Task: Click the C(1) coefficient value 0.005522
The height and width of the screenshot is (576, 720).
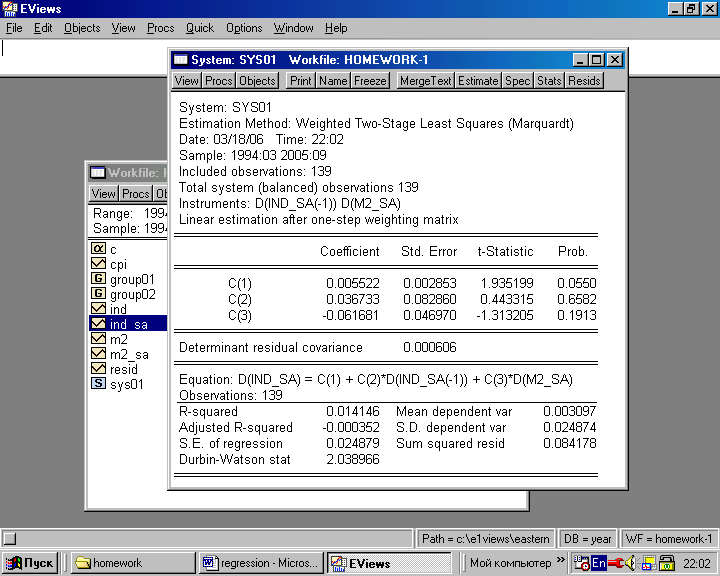Action: tap(353, 283)
